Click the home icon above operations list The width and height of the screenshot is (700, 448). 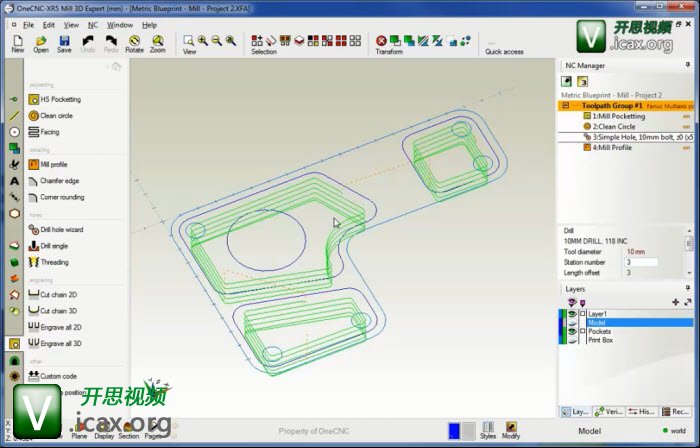(x=116, y=66)
